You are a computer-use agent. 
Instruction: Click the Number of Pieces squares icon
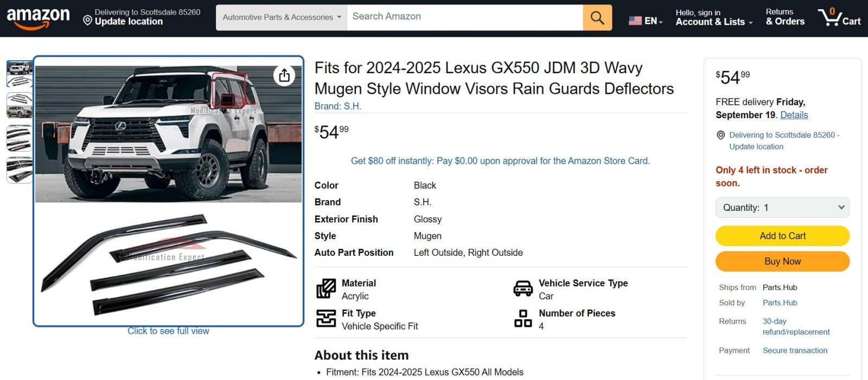(522, 319)
